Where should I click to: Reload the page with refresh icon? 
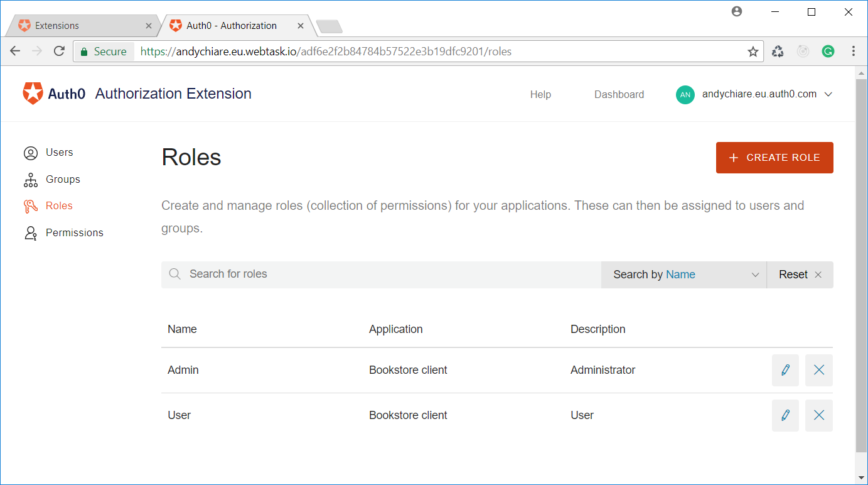tap(59, 52)
